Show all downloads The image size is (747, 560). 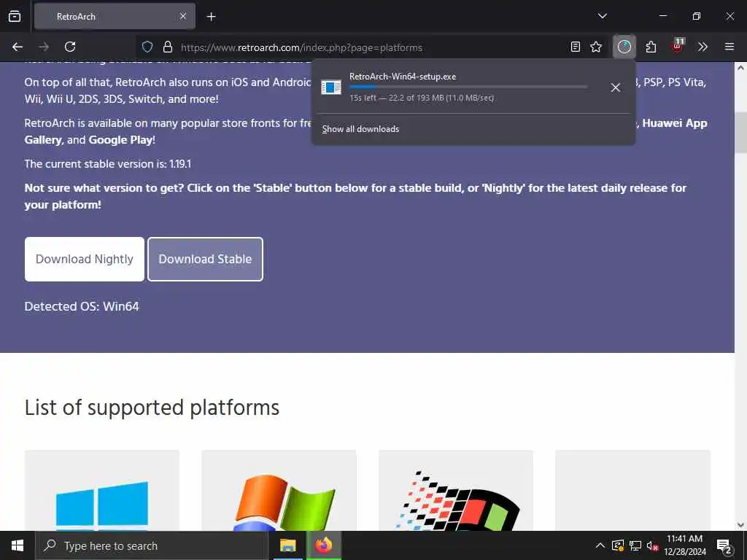coord(360,129)
